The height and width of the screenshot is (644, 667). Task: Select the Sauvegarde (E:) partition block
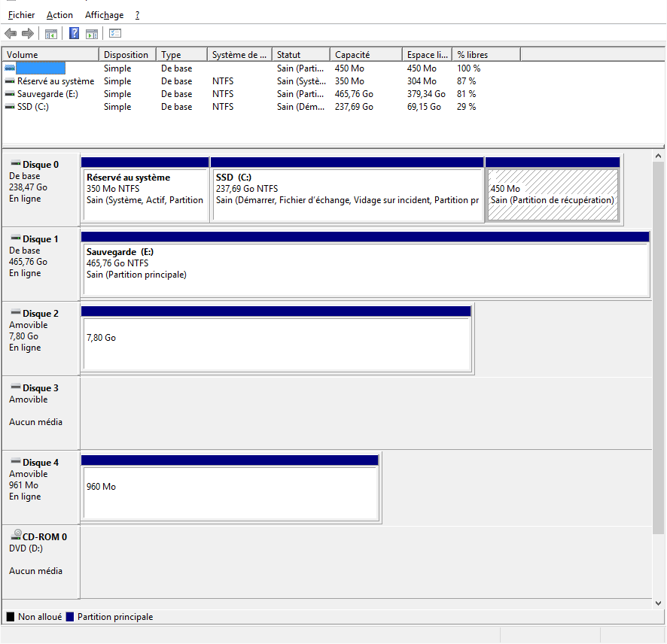pyautogui.click(x=365, y=263)
